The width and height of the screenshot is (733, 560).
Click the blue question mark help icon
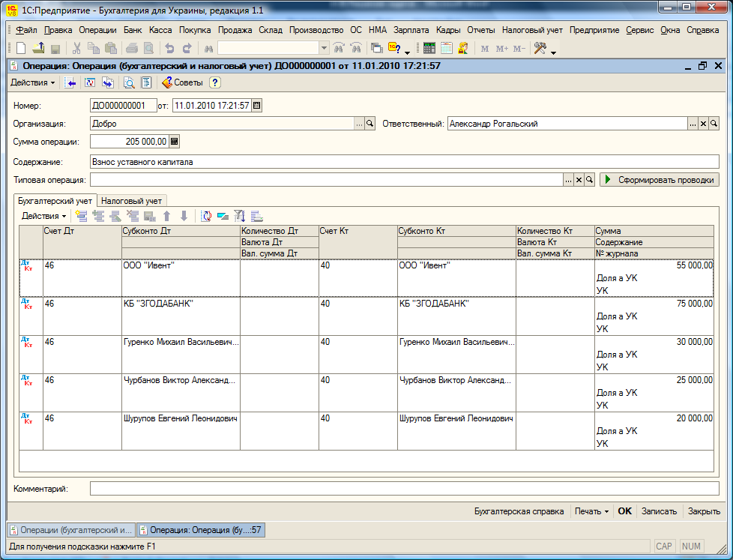click(x=214, y=82)
